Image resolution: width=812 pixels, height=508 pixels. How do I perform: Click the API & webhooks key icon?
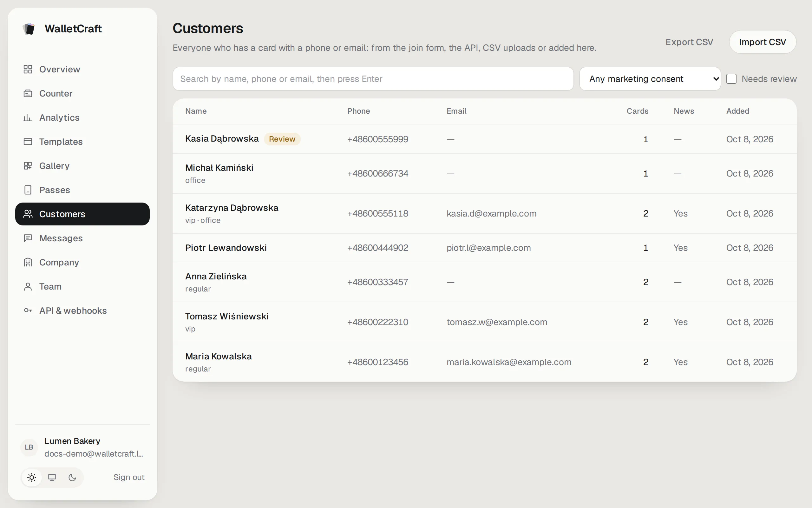pos(28,311)
